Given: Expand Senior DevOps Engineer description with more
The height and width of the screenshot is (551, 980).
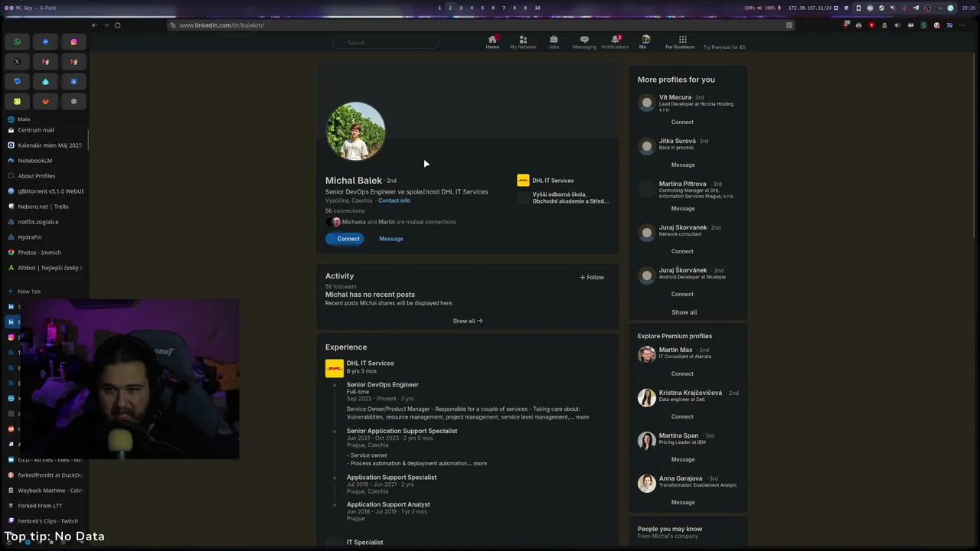Looking at the screenshot, I should [582, 417].
